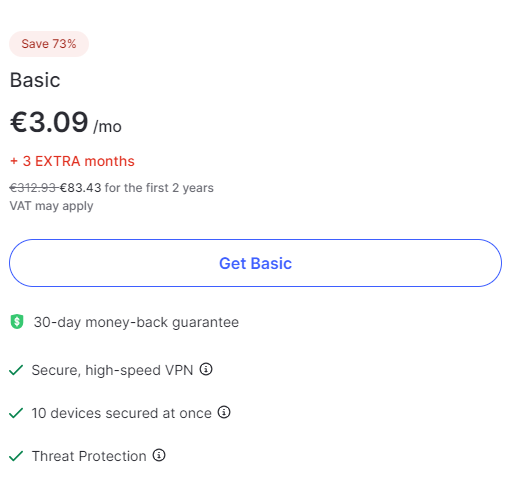Click the checkmark beside 10 devices secured
Image resolution: width=512 pixels, height=482 pixels.
click(x=16, y=413)
